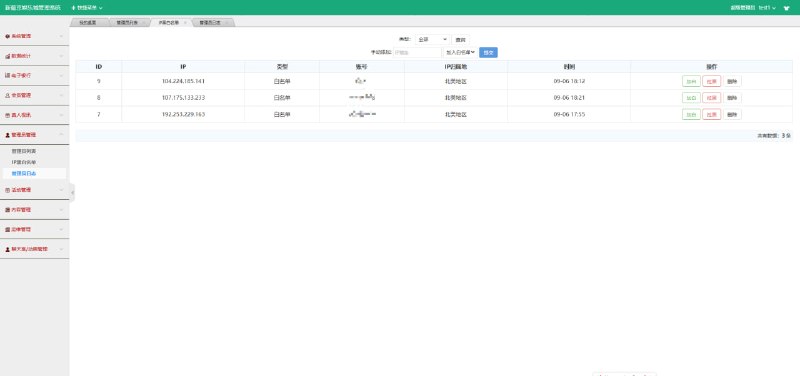Click the 系统管理 sidebar icon
Screen dimensions: 800x376
point(7,36)
